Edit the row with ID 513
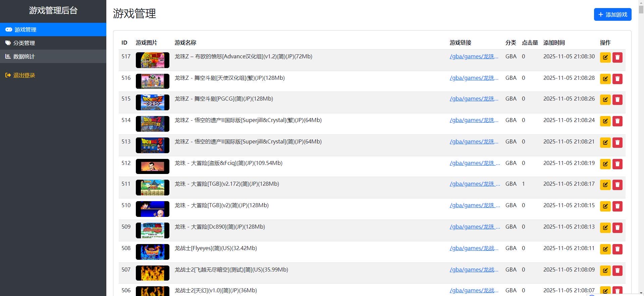This screenshot has width=644, height=296. point(605,142)
